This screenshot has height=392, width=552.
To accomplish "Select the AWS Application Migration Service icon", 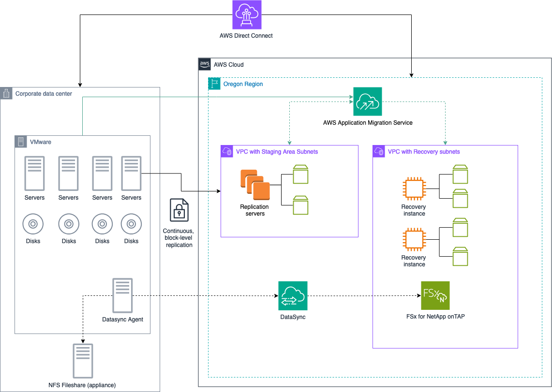I will tap(368, 102).
